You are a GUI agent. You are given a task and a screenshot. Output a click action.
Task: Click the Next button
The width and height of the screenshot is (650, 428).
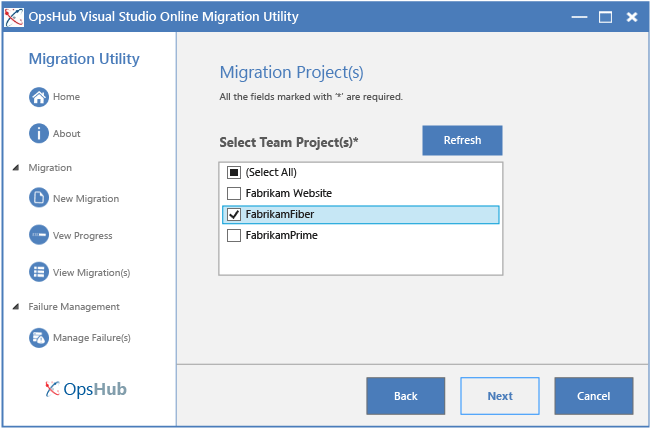click(x=500, y=396)
